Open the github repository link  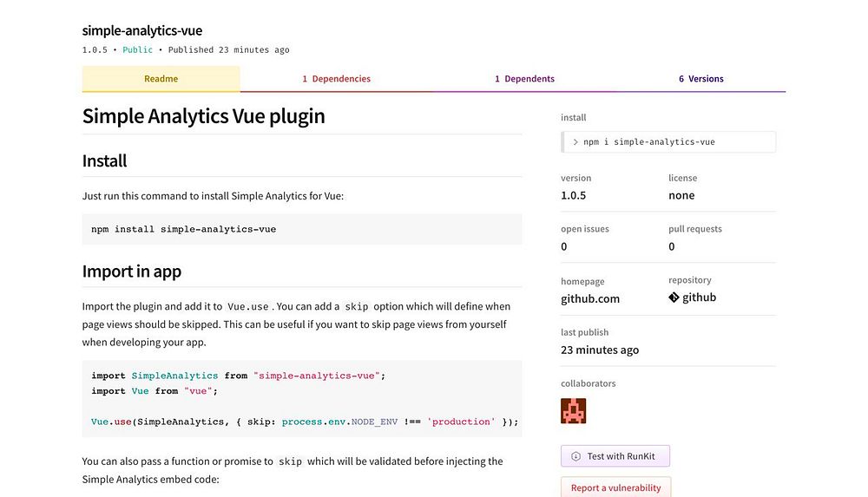tap(699, 298)
